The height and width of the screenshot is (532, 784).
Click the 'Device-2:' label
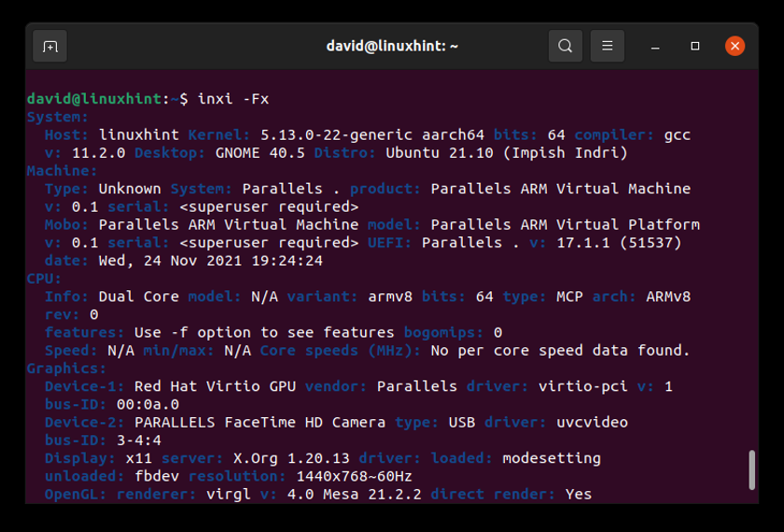[x=85, y=422]
